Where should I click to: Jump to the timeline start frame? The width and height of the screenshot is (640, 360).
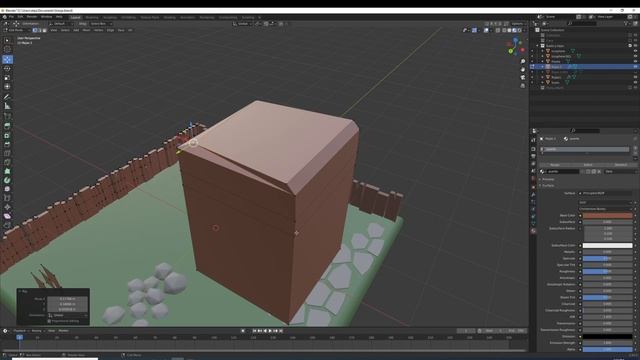(x=254, y=331)
